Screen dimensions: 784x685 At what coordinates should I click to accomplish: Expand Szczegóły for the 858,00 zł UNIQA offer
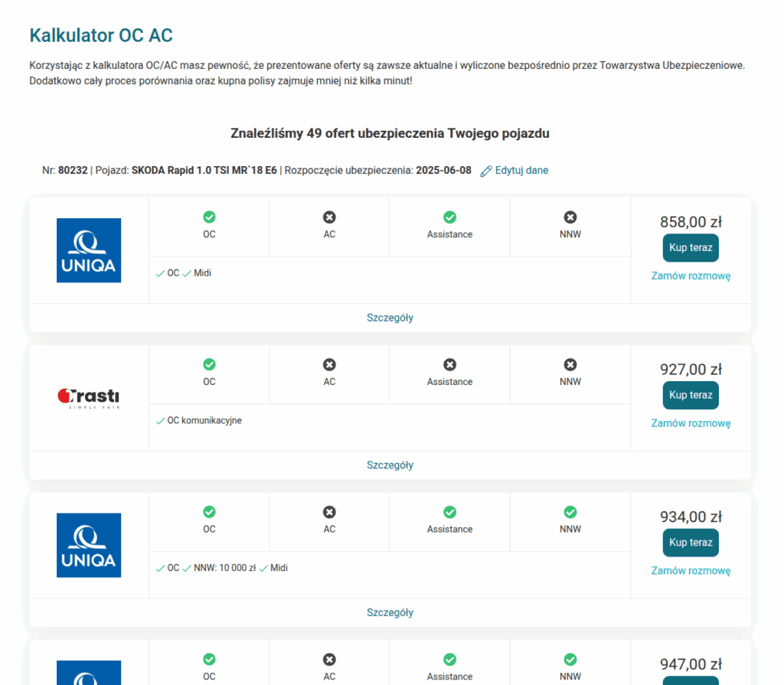tap(390, 318)
